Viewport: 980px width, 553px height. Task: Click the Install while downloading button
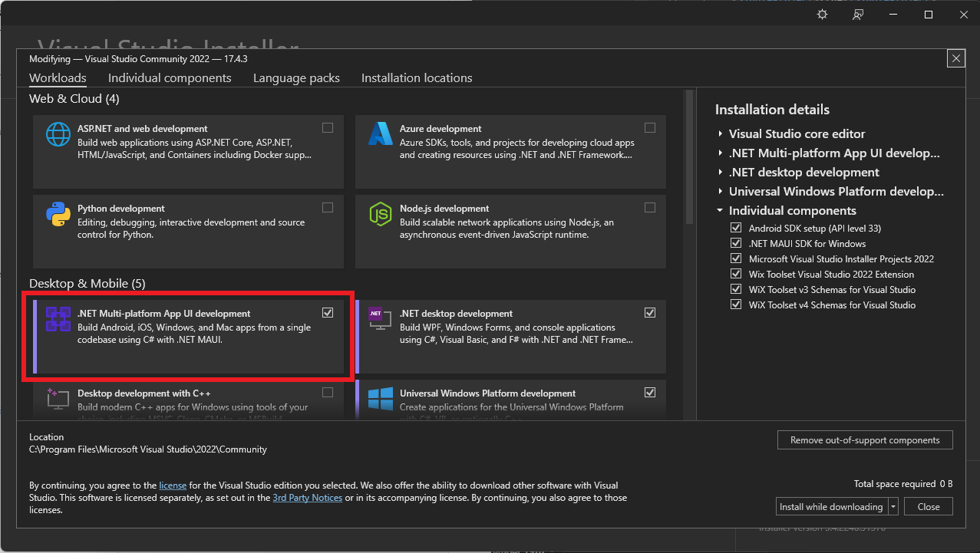point(832,507)
